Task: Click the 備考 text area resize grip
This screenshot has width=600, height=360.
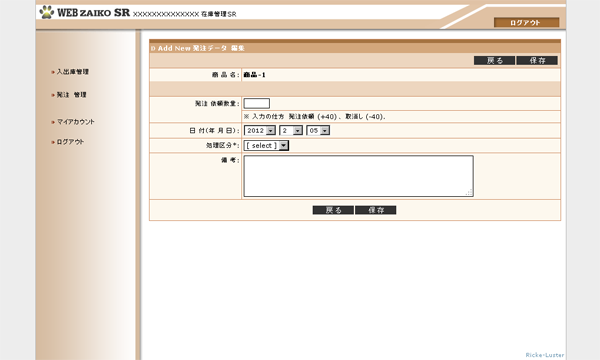Action: 470,193
